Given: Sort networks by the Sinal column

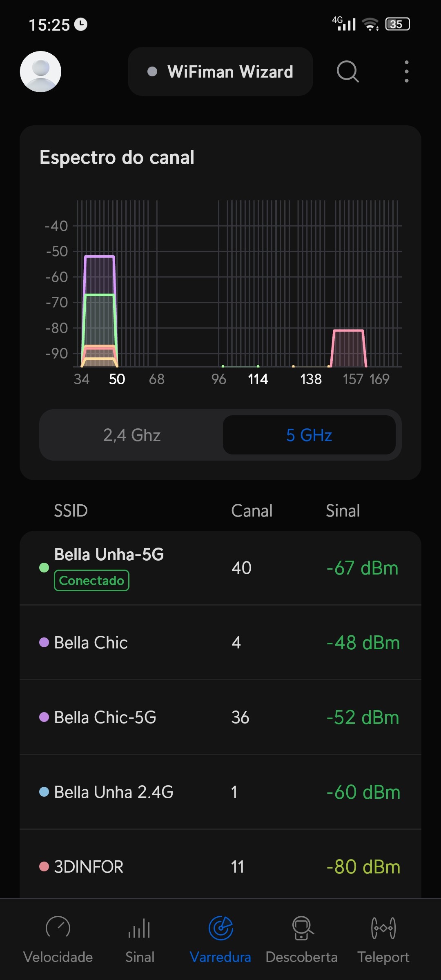Looking at the screenshot, I should [343, 510].
